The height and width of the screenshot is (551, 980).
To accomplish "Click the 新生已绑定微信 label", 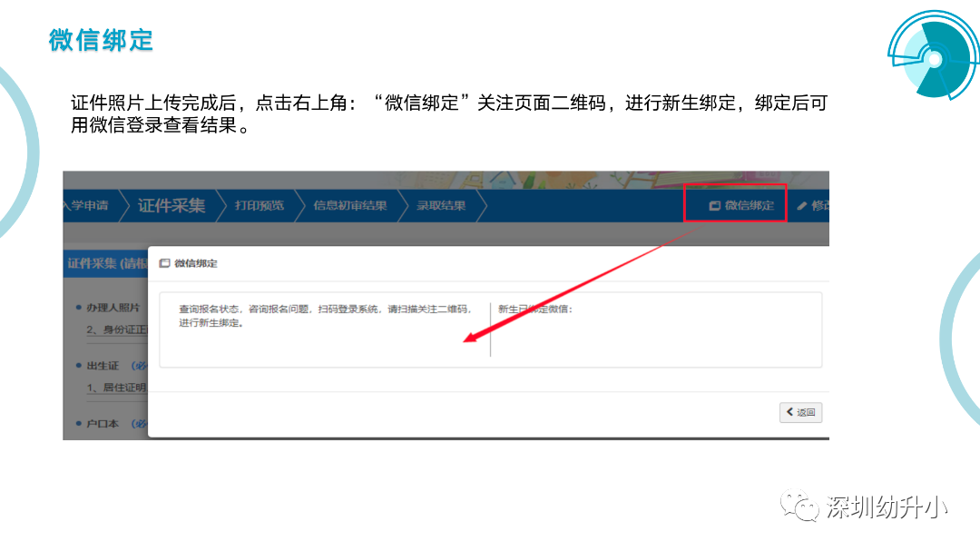I will coord(535,309).
